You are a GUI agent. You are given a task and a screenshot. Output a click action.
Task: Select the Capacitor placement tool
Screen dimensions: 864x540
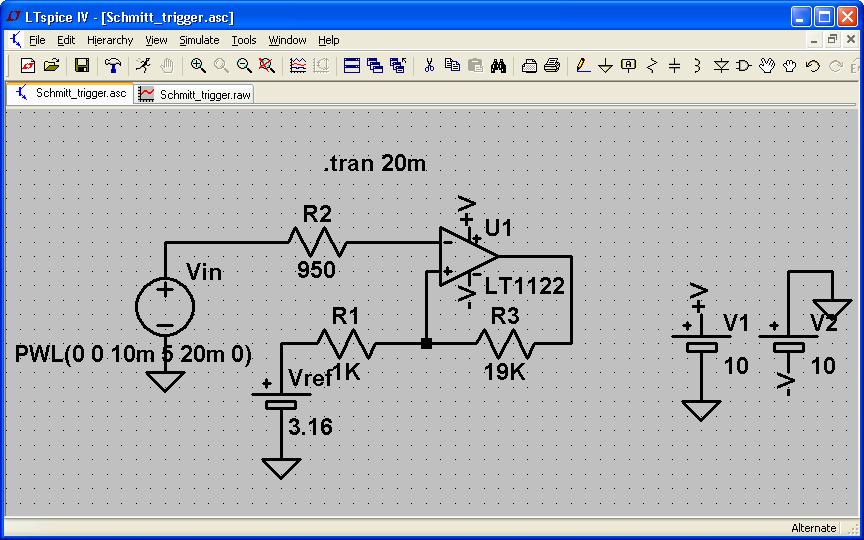674,66
